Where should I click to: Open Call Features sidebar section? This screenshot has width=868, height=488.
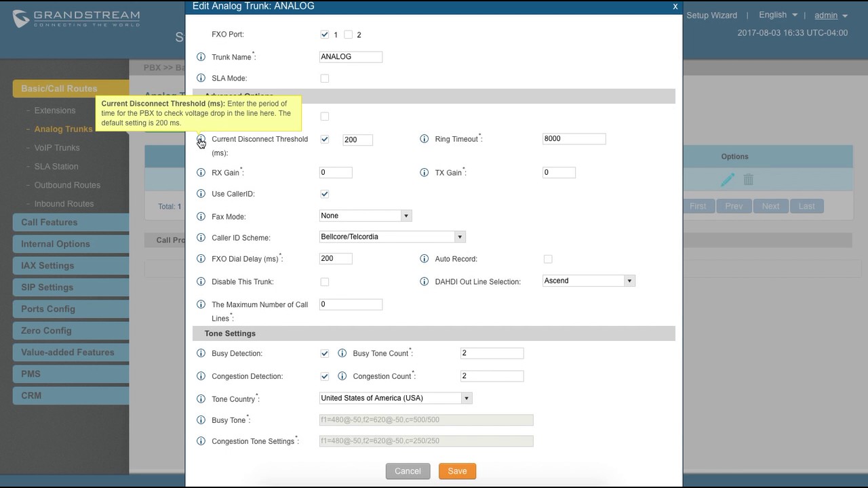tap(71, 222)
